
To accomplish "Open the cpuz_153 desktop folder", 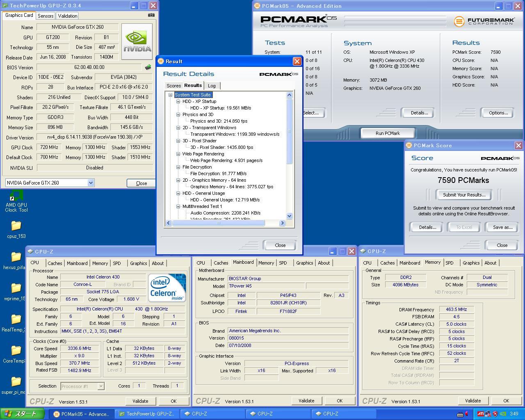I will click(x=16, y=230).
